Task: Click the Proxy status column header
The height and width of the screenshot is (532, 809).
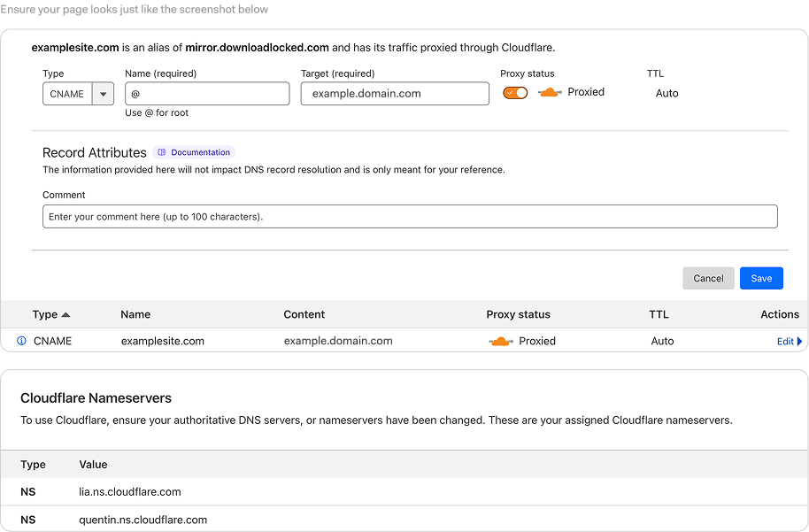Action: 518,314
